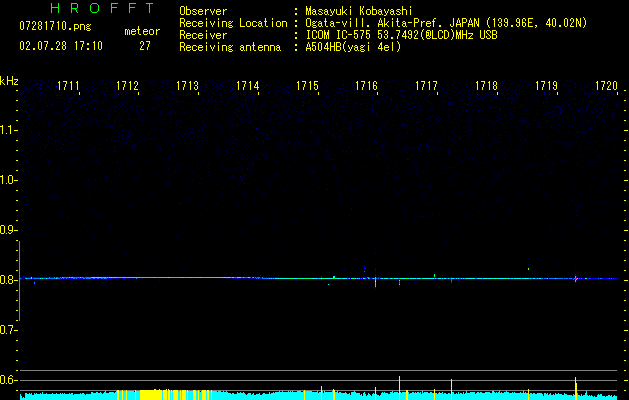Click the 1713 time axis label
629x400 pixels.
(188, 86)
